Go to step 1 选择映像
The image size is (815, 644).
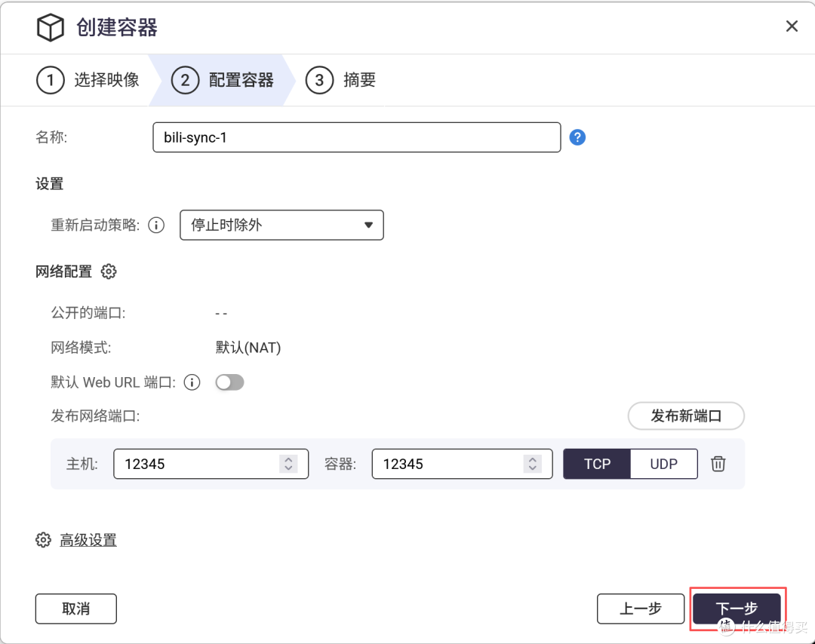pos(88,80)
